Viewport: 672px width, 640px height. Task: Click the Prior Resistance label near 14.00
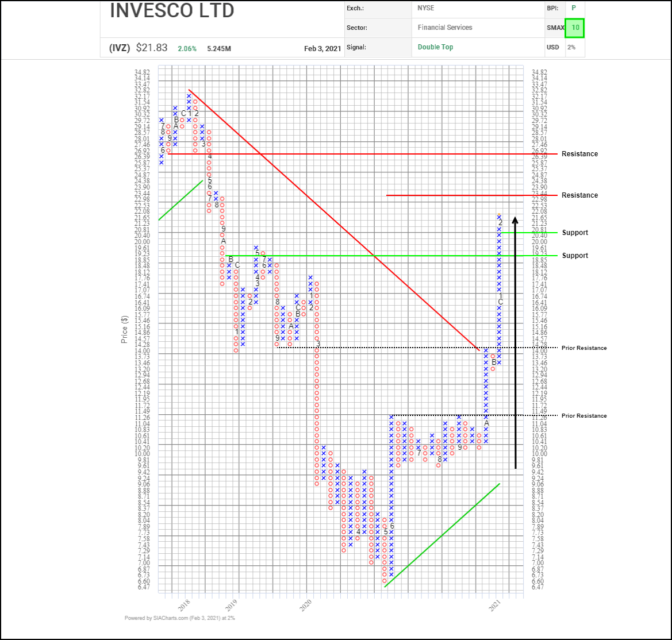coord(584,348)
